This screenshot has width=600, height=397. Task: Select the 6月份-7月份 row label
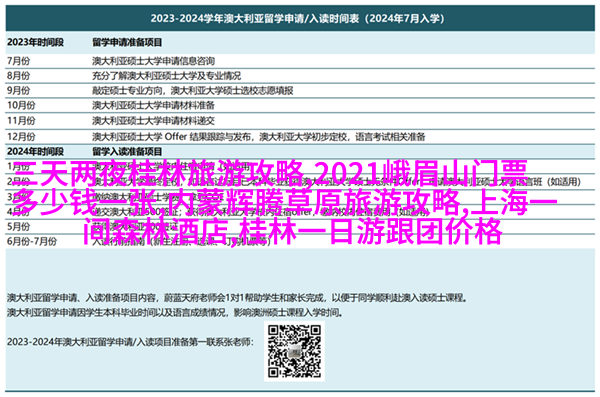pos(32,241)
